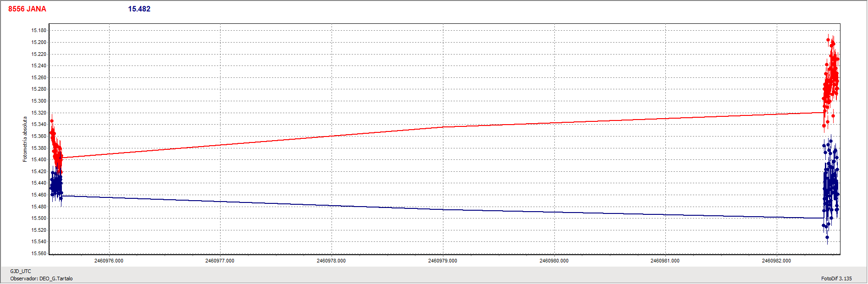Select the blue data cluster at left edge

coord(56,186)
